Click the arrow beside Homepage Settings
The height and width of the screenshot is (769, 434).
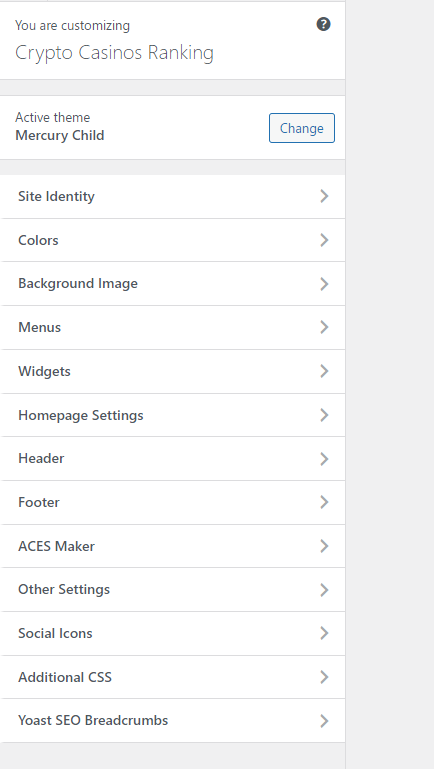pyautogui.click(x=324, y=415)
